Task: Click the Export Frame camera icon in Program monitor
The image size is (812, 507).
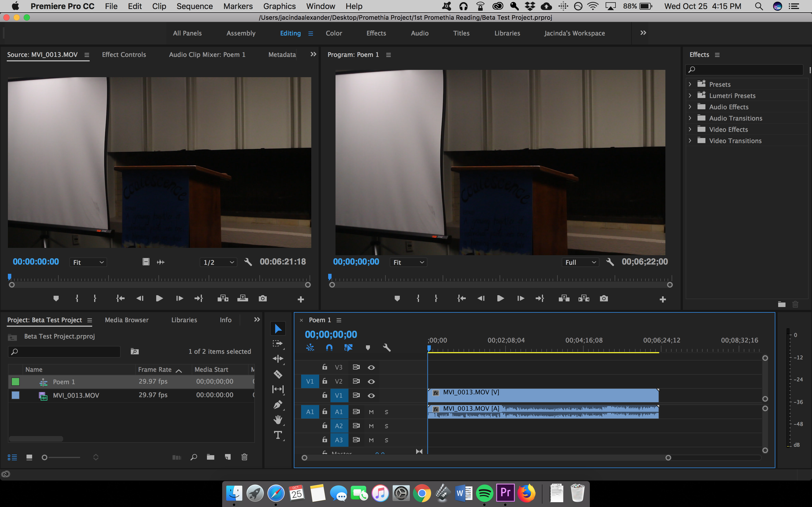Action: [x=604, y=298]
